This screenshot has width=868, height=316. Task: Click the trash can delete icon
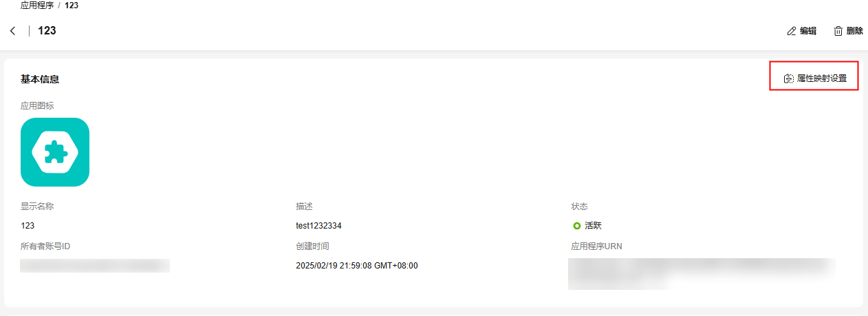pos(838,31)
